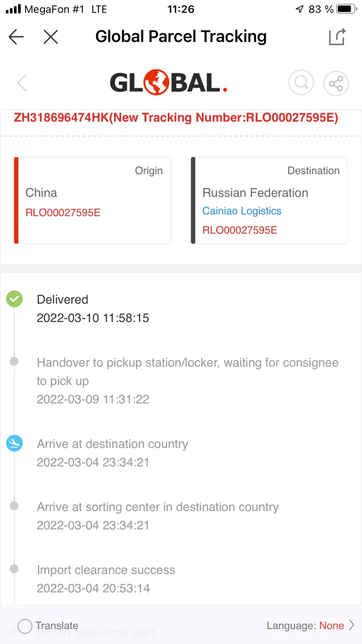Tap the GLOBAL logo
This screenshot has width=362, height=644.
click(x=168, y=82)
